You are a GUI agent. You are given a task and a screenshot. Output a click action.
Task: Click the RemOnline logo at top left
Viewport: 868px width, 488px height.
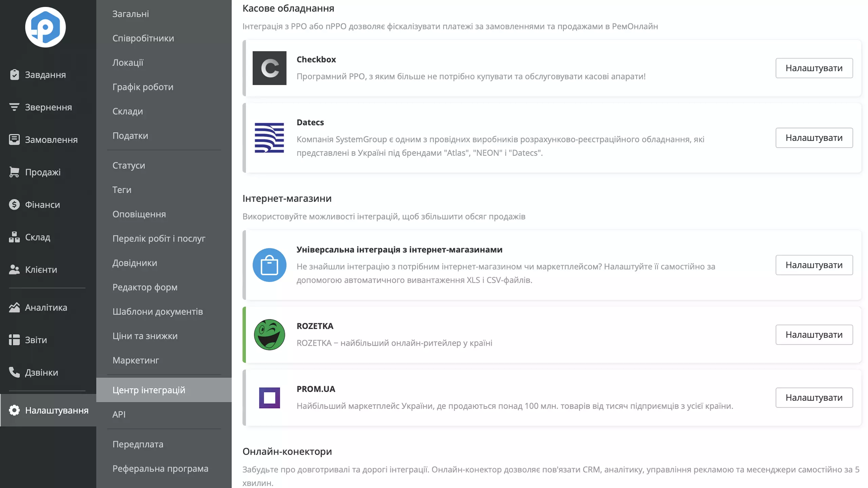pyautogui.click(x=45, y=27)
